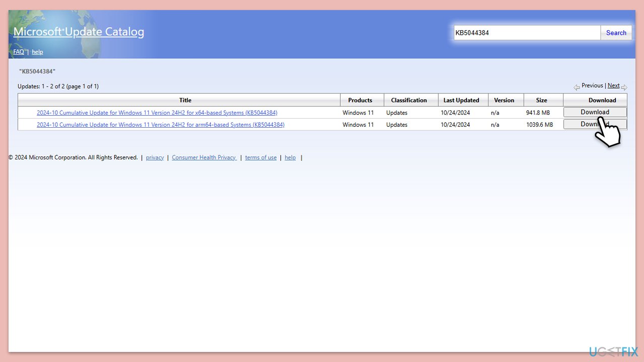
Task: Open the help link in header
Action: [x=37, y=52]
